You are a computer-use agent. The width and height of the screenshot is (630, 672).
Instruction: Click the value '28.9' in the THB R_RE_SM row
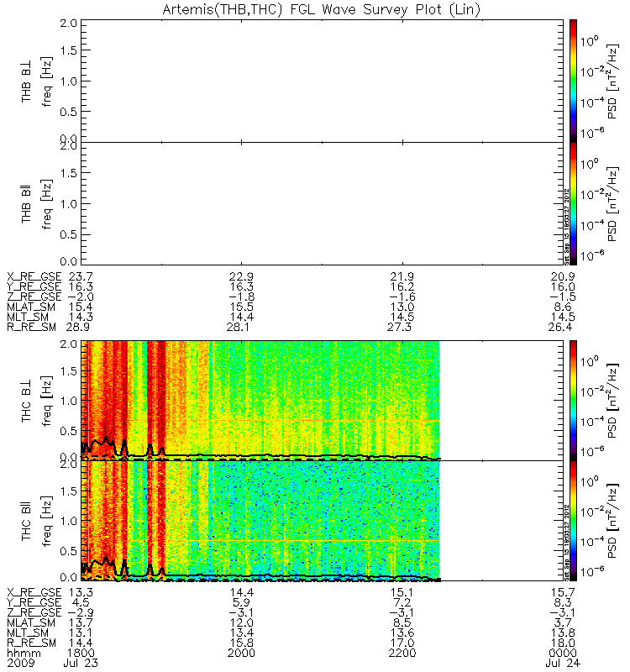pyautogui.click(x=78, y=327)
